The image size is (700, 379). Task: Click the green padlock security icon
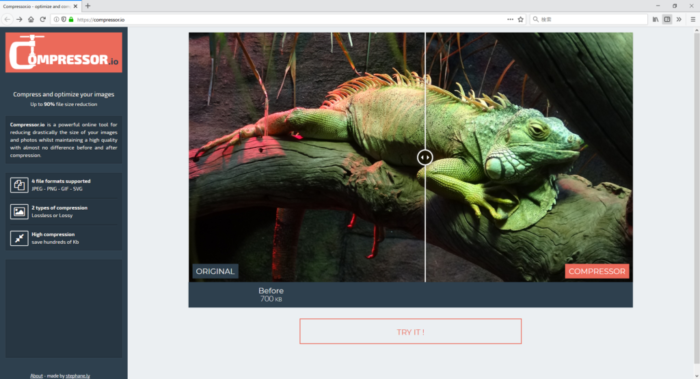point(71,19)
